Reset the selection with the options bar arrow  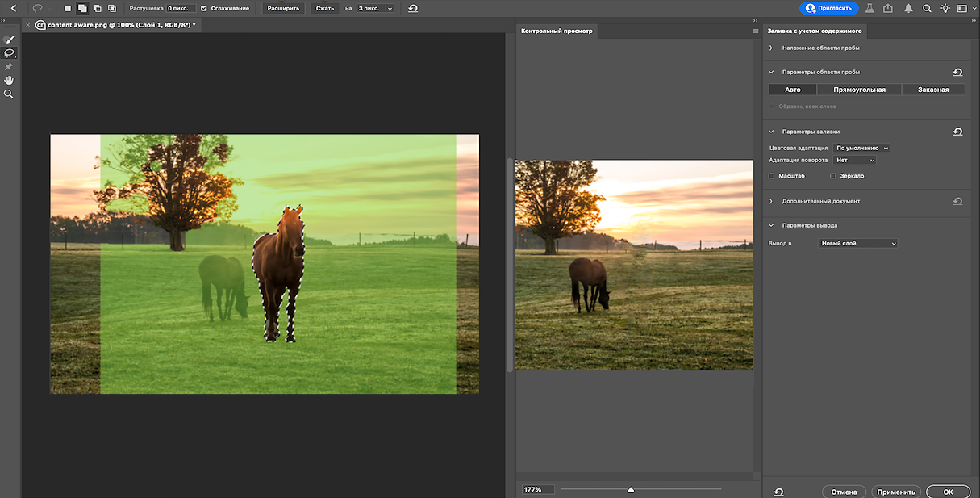point(413,8)
